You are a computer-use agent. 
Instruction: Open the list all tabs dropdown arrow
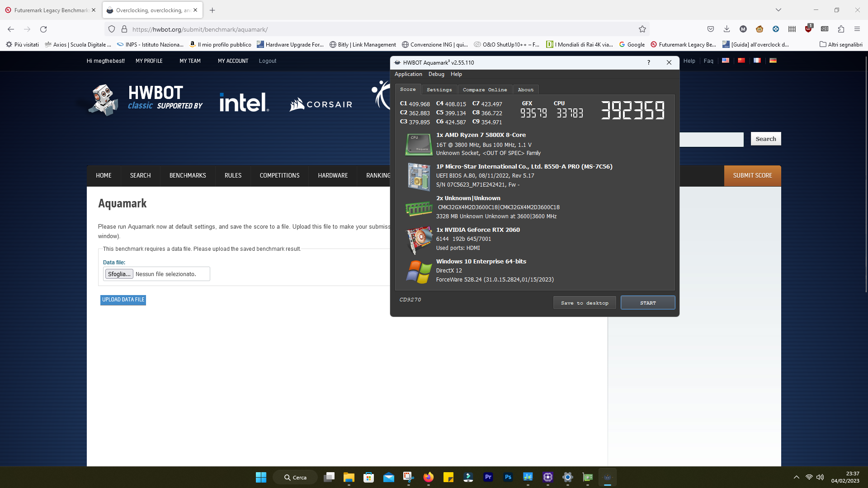click(x=778, y=10)
